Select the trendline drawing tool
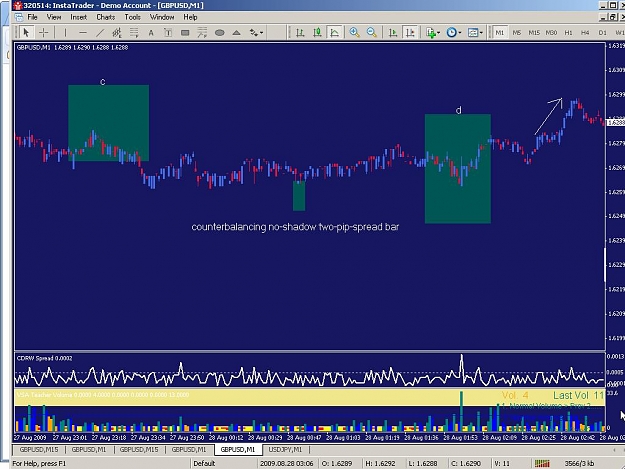This screenshot has height=469, width=625. (100, 33)
